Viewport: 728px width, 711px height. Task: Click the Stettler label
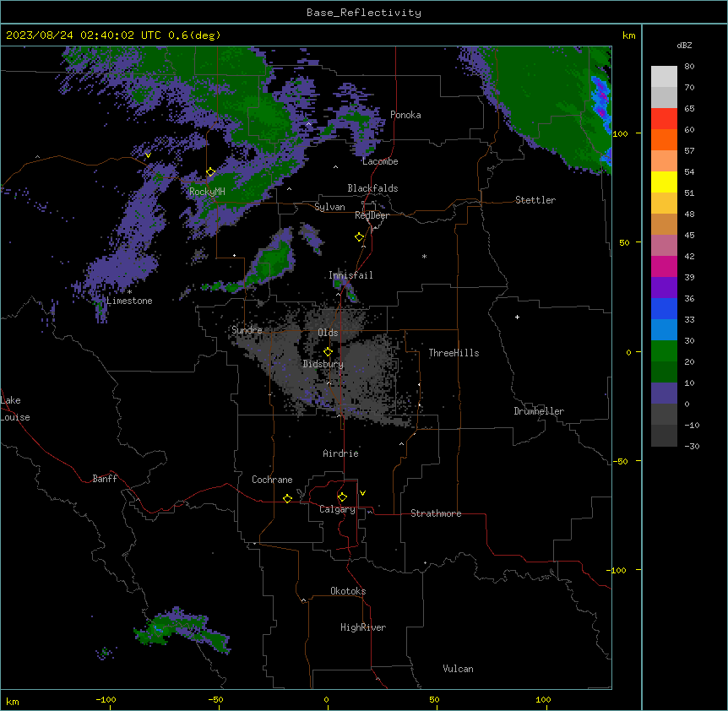(x=535, y=200)
